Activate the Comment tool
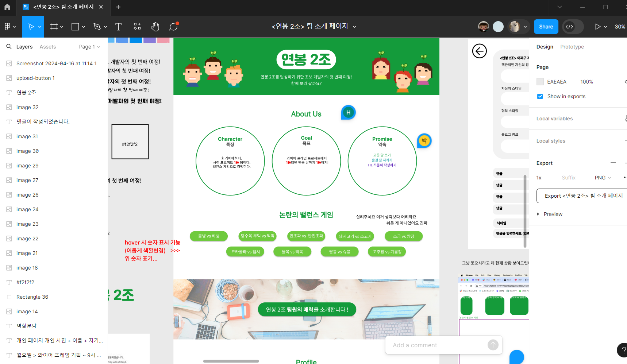Image resolution: width=627 pixels, height=364 pixels. tap(173, 27)
